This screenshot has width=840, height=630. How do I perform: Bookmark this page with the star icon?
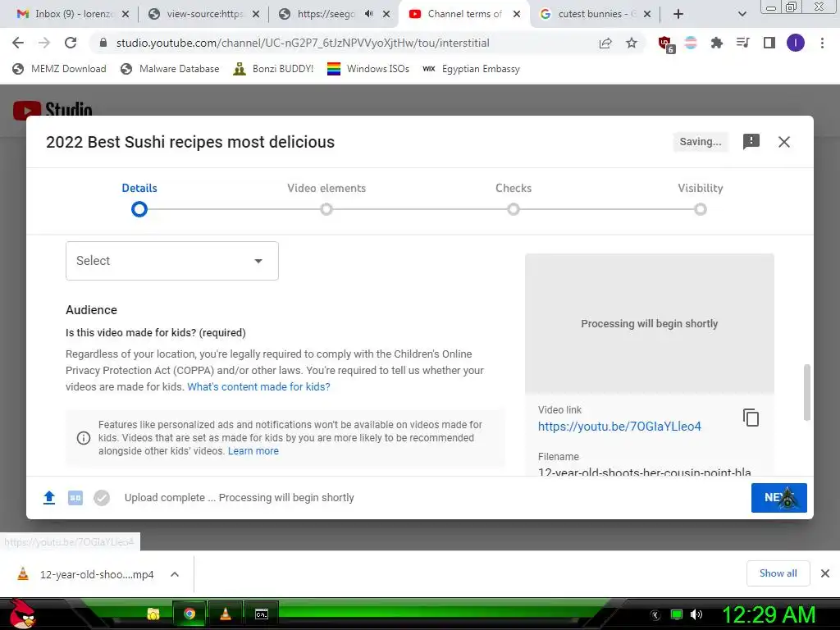pyautogui.click(x=632, y=43)
